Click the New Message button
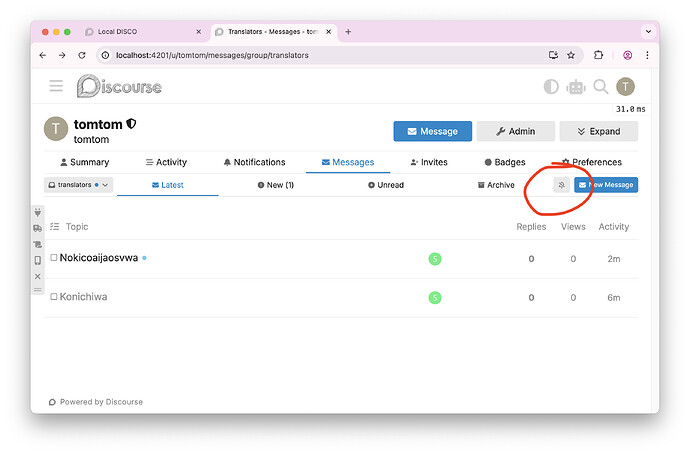This screenshot has width=690, height=453. point(606,185)
